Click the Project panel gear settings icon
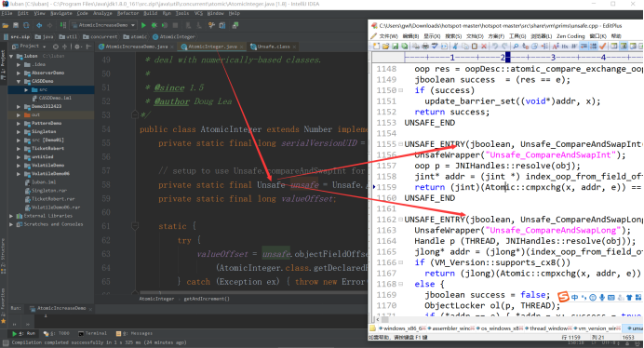644x348 pixels. coord(77,47)
